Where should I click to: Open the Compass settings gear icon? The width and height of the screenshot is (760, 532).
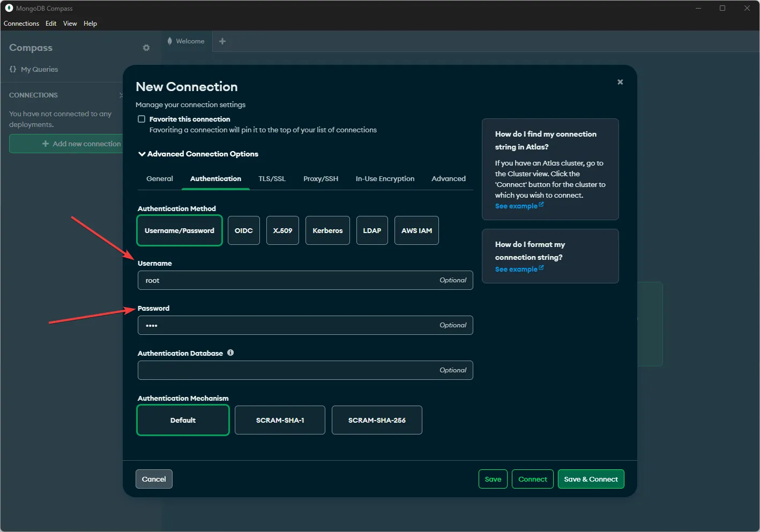point(146,48)
